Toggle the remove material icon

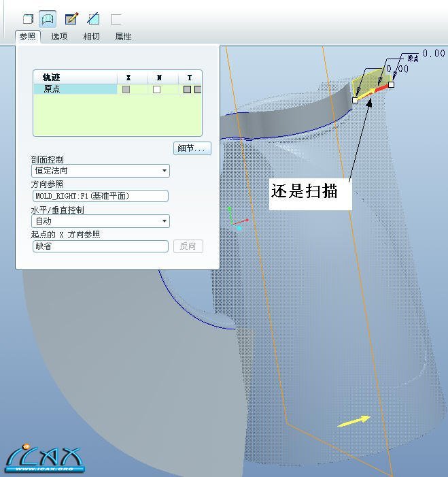tap(93, 19)
